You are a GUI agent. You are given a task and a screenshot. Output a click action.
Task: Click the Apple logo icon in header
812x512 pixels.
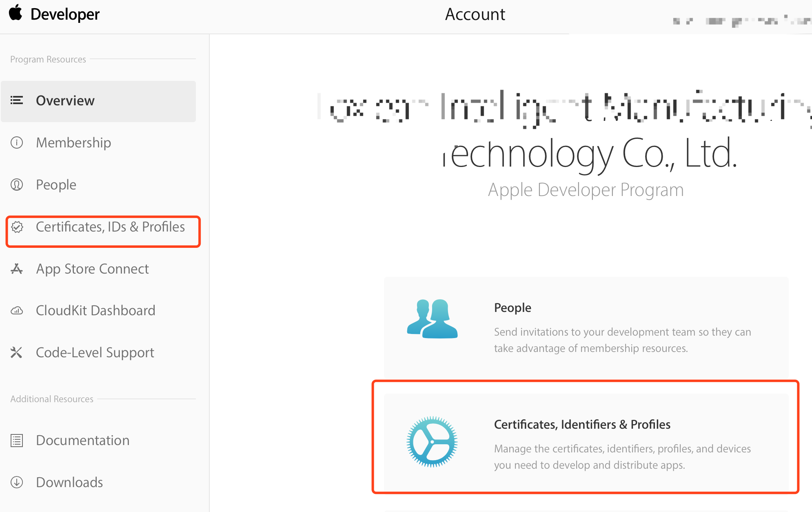click(16, 13)
